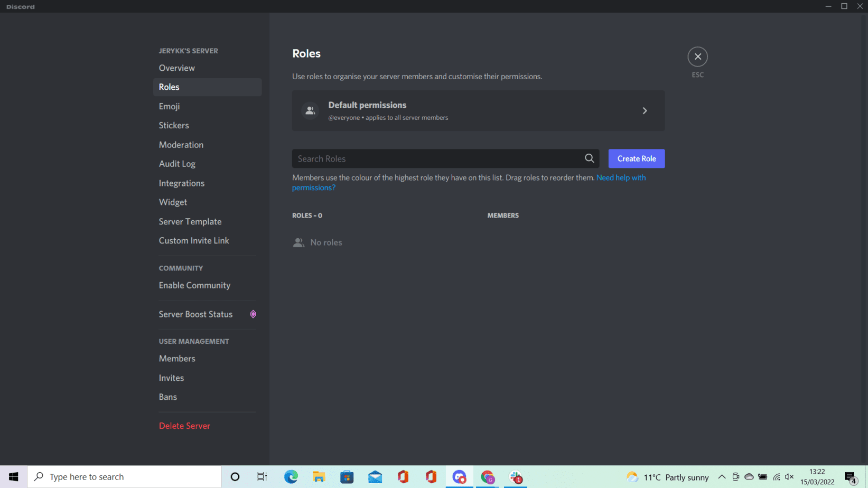Open Google Chrome from the taskbar
The width and height of the screenshot is (868, 488).
487,477
